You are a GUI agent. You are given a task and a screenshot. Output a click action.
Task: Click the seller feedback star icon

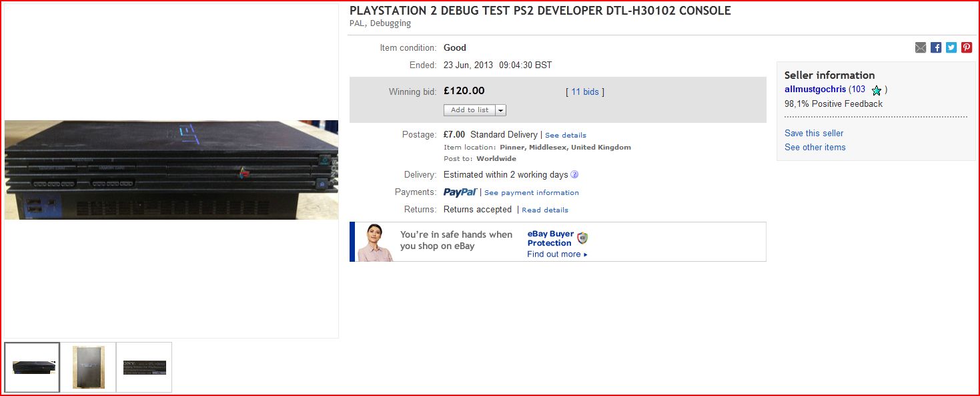tap(877, 90)
